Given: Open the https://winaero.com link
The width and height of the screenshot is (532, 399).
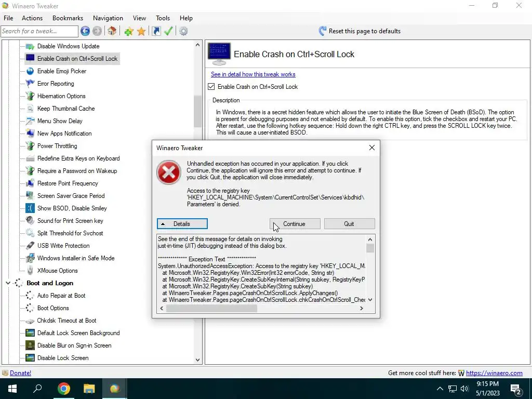Looking at the screenshot, I should point(494,373).
